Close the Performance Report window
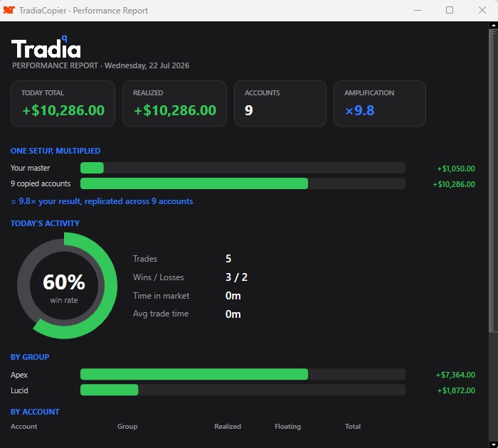The width and height of the screenshot is (498, 448). 482,10
